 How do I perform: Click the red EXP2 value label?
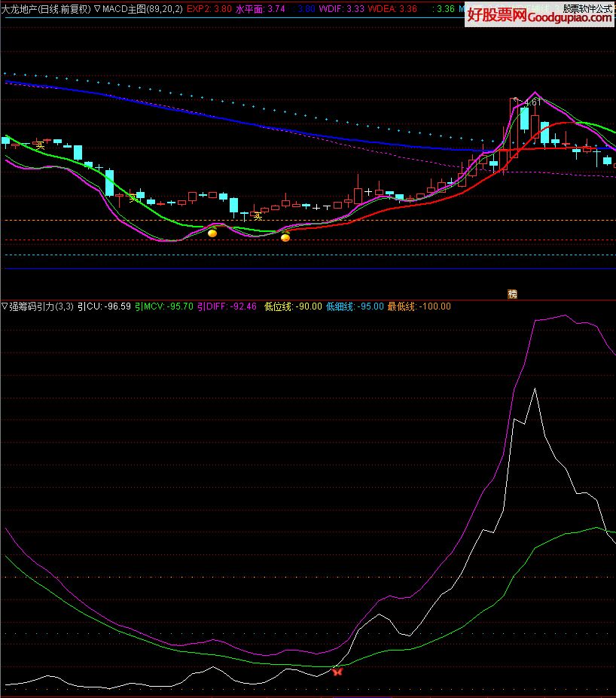click(x=209, y=9)
